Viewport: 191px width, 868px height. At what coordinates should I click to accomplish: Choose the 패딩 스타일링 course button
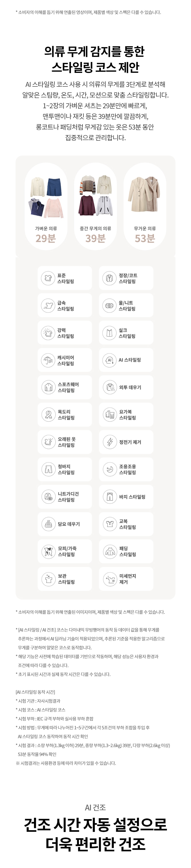point(126,552)
